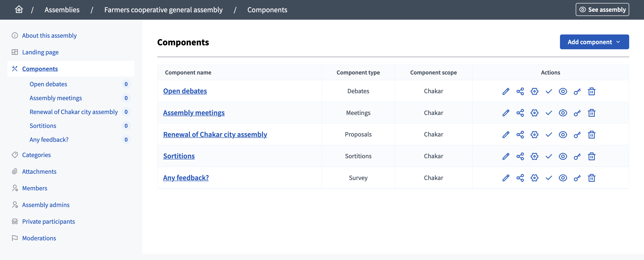The width and height of the screenshot is (644, 260).
Task: Toggle visibility eye icon for Any feedback?
Action: pos(563,177)
